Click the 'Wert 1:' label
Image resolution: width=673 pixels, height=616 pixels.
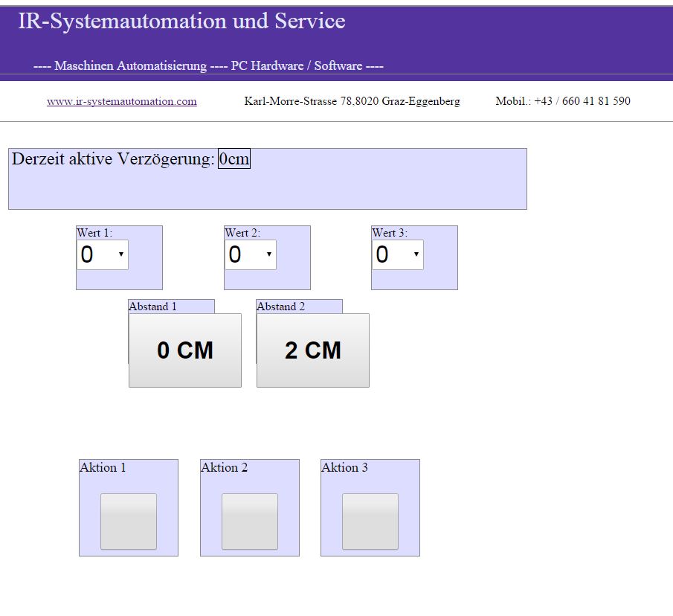(94, 233)
